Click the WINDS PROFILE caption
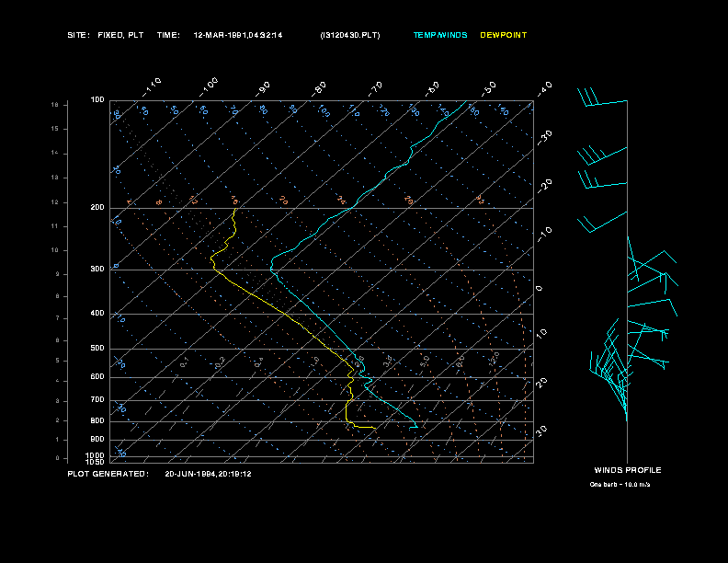The image size is (728, 563). [628, 470]
